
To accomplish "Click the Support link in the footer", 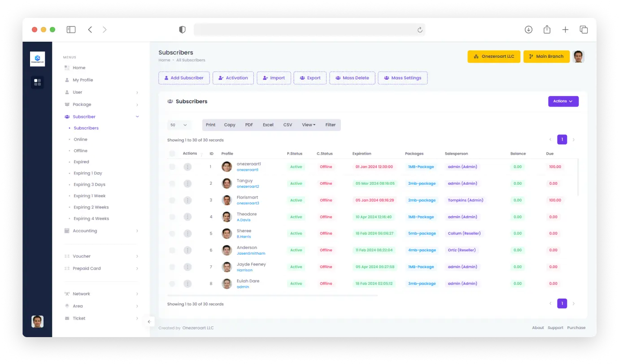I will coord(555,328).
